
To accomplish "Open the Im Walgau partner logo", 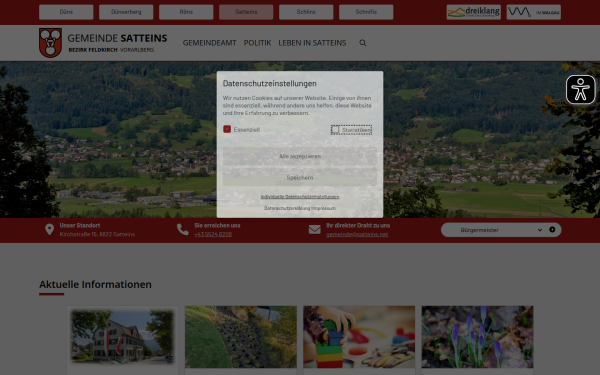I will point(534,12).
